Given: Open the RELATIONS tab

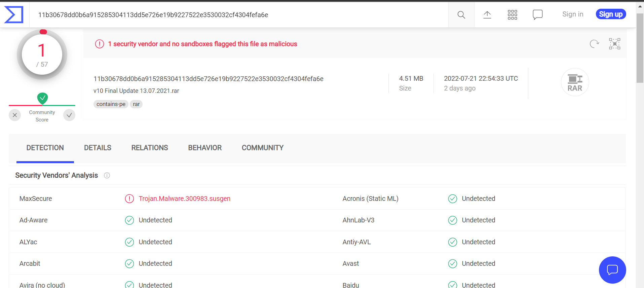Looking at the screenshot, I should 150,148.
